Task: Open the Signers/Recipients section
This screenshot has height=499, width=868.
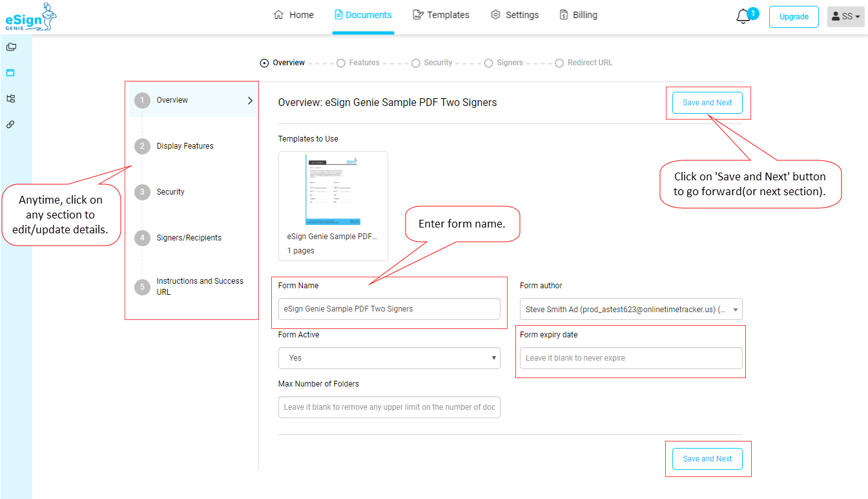Action: pos(189,238)
